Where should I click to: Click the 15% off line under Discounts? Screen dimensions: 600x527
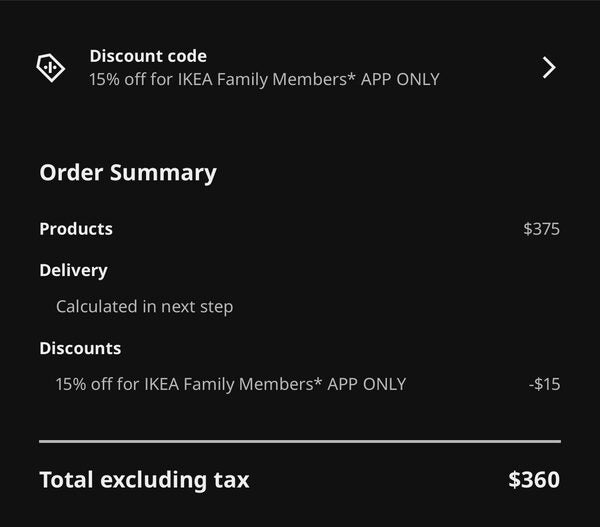coord(231,384)
